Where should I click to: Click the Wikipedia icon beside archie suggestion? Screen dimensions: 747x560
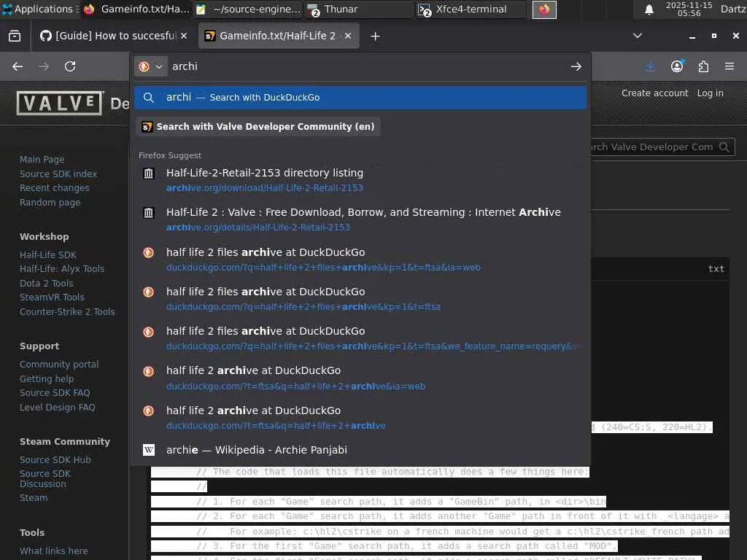coord(149,449)
